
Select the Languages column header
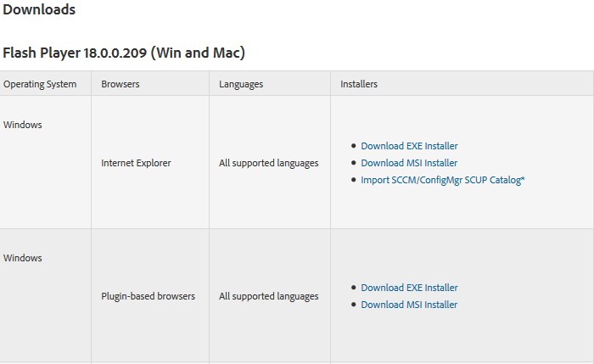[241, 84]
